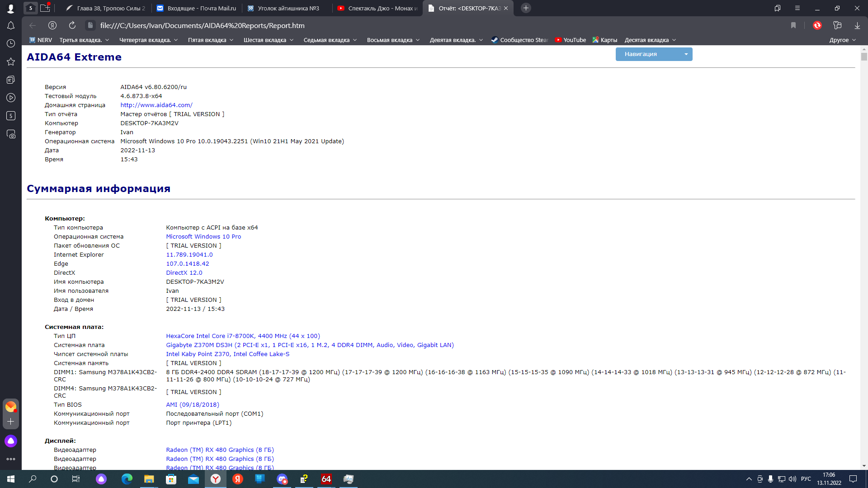Click Edge version 107.0.1418.42 link
The image size is (868, 488).
click(188, 264)
